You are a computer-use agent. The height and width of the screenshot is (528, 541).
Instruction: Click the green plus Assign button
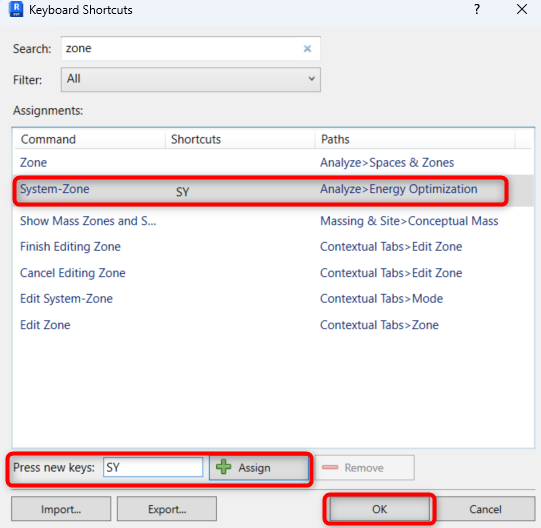tap(259, 468)
